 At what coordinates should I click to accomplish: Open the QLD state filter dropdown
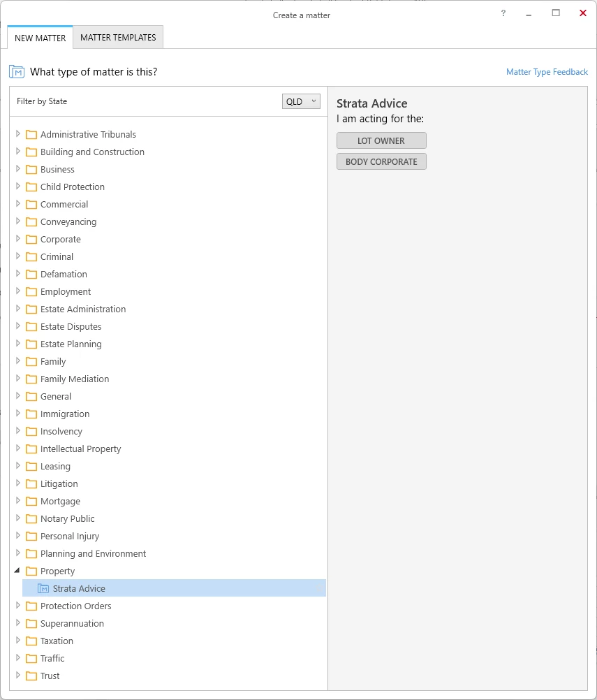[301, 101]
